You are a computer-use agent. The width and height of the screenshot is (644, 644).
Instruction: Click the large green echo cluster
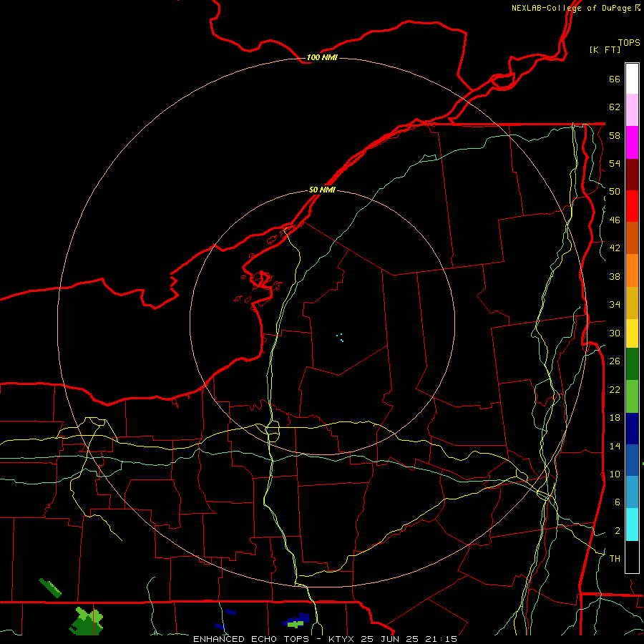(87, 621)
